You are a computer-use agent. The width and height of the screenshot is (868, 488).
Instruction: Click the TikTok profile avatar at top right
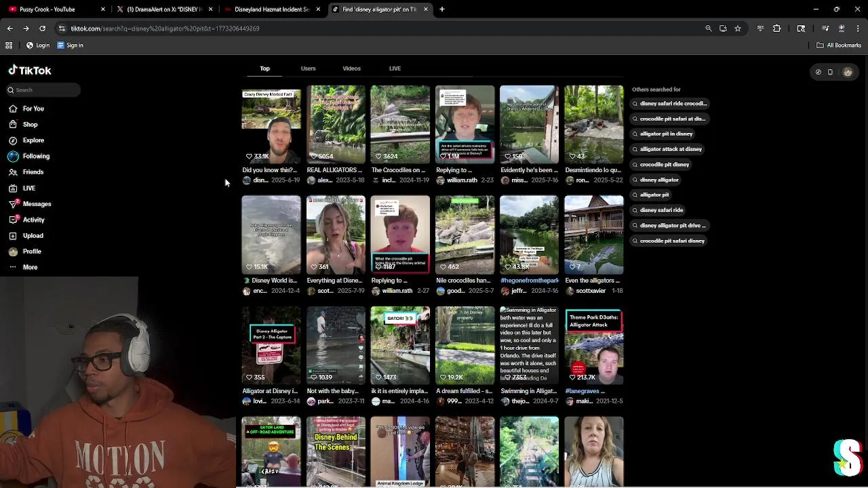coord(848,72)
